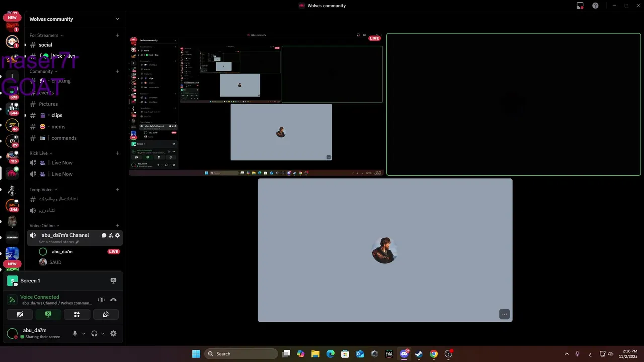Open the soundboard button
644x362 pixels.
tap(106, 314)
